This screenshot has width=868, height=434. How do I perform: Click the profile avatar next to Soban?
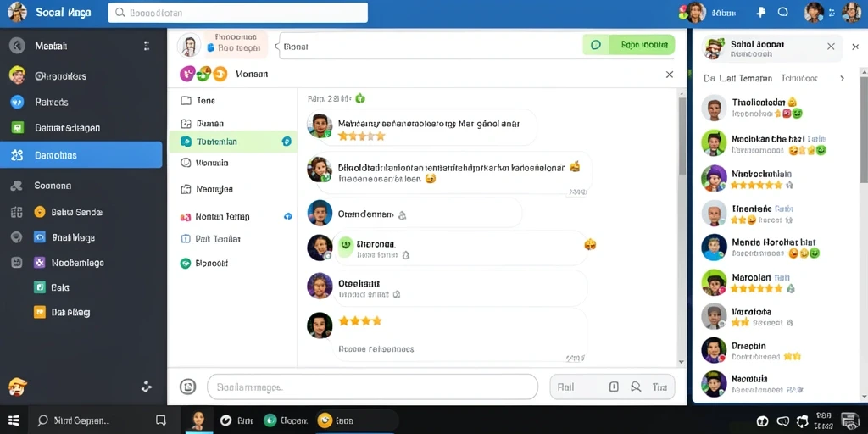point(697,12)
